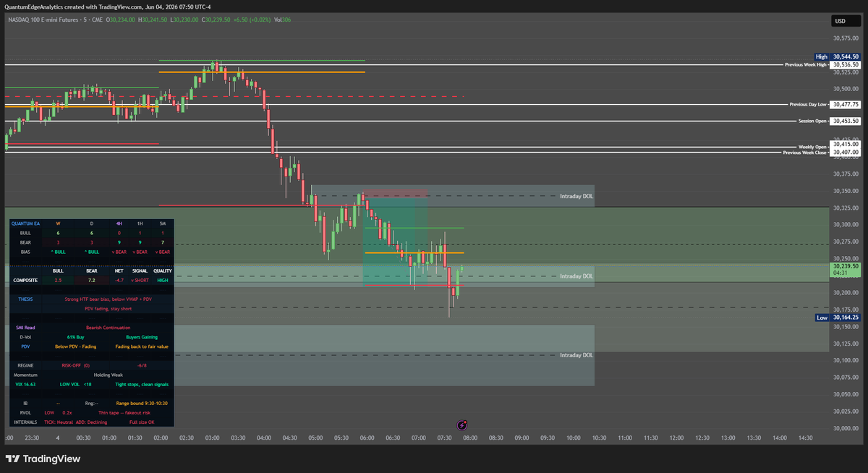Select the Previous Week High line label
This screenshot has width=868, height=473.
point(805,64)
